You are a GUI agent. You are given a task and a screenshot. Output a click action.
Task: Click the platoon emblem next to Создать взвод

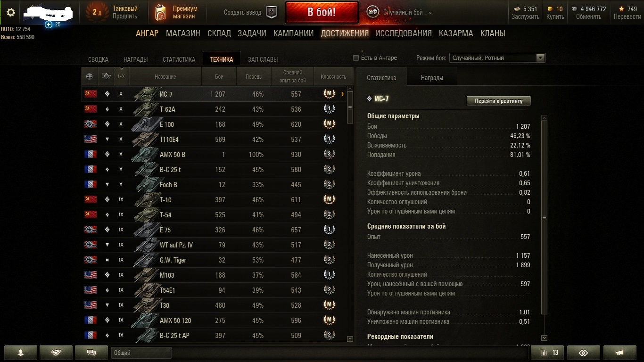[272, 12]
